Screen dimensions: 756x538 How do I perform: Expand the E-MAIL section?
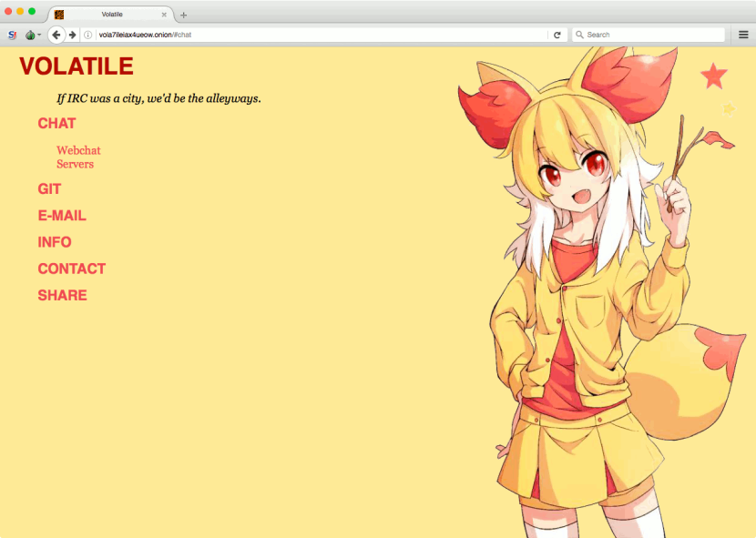[62, 216]
